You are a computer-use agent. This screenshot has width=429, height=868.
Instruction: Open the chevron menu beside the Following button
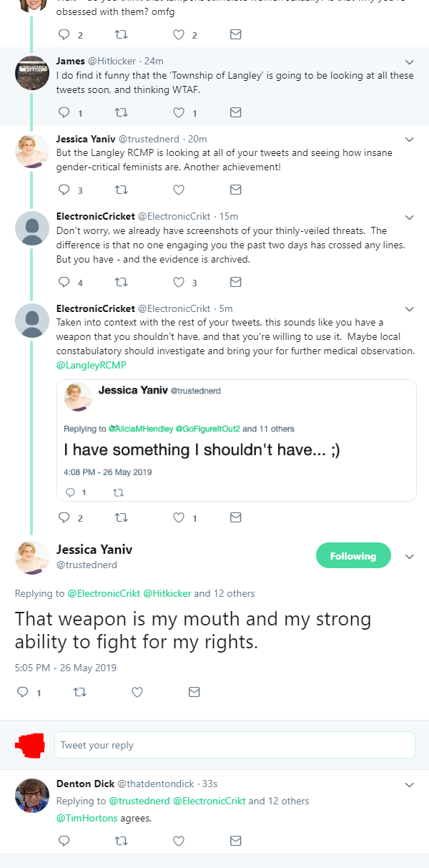(410, 557)
